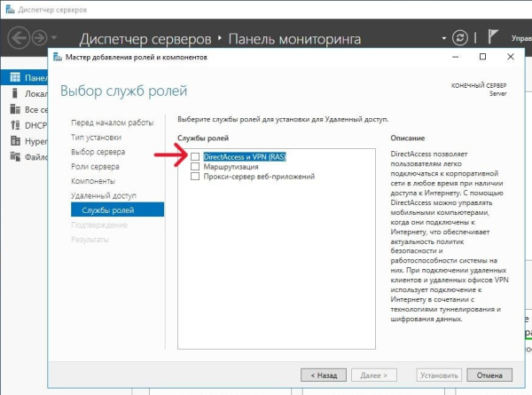Image resolution: width=532 pixels, height=395 pixels.
Task: Open the local server sidebar icon
Action: 14,93
